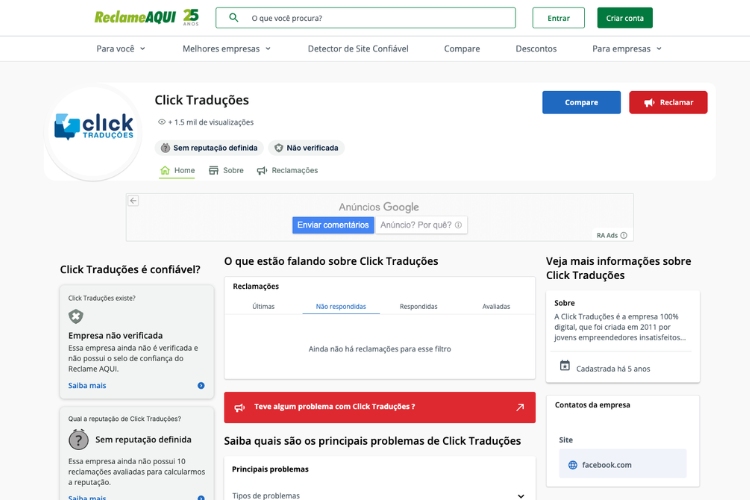Click arrow icon beside first Saiba mais
Screen dimensions: 750x500
201,386
